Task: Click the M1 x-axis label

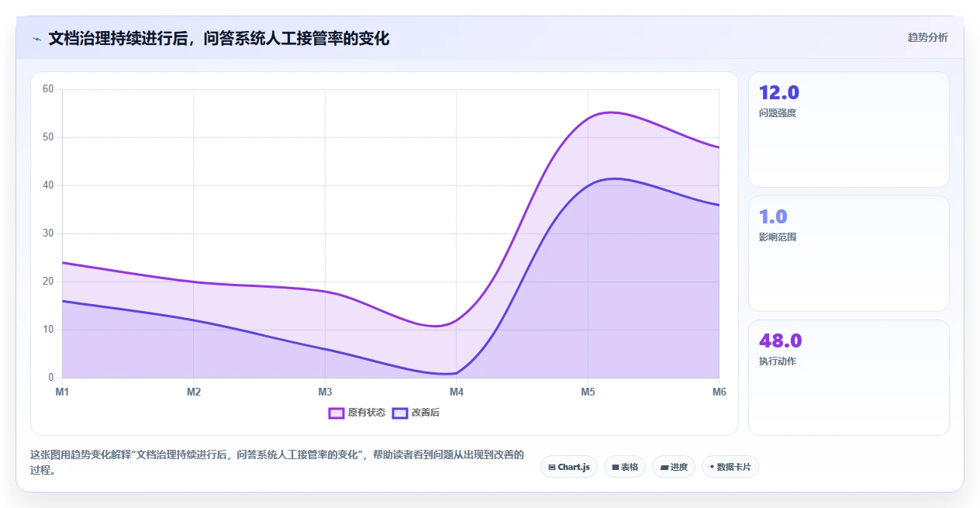Action: point(62,392)
